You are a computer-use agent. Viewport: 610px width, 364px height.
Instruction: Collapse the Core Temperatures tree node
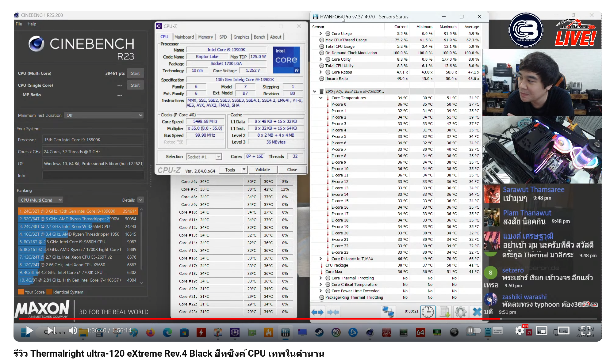[321, 98]
